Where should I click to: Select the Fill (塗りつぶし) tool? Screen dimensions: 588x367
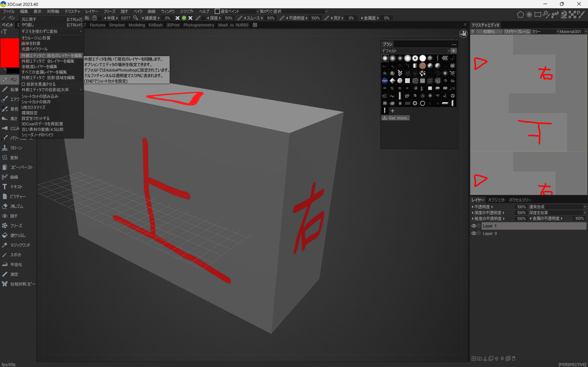pyautogui.click(x=17, y=235)
